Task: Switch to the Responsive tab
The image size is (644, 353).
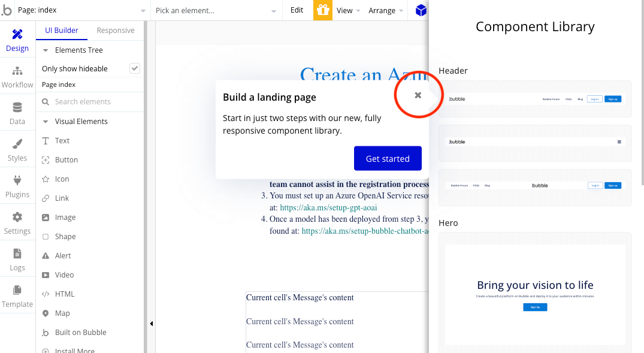Action: (x=115, y=30)
